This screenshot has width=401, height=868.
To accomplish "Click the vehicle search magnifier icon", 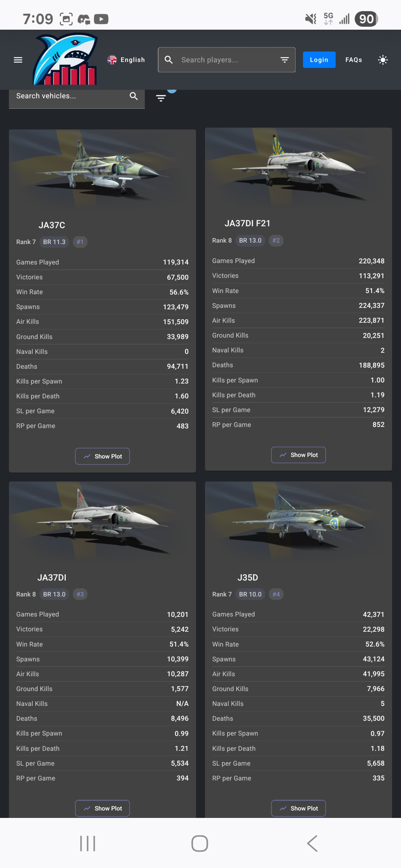I will 134,96.
